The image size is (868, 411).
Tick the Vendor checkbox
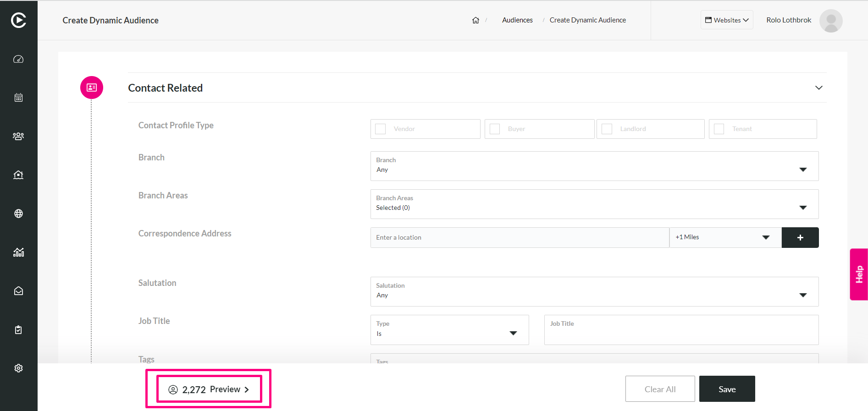[381, 129]
